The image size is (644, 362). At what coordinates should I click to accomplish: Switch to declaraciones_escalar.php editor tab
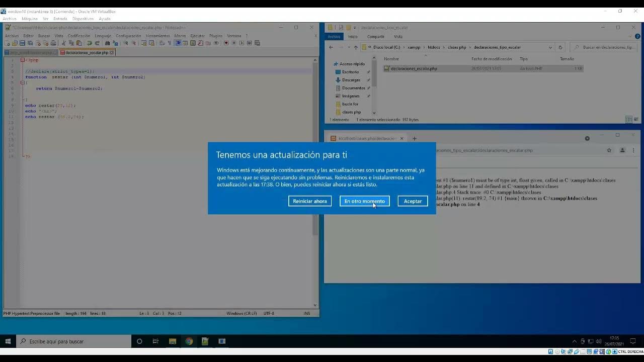pos(87,52)
